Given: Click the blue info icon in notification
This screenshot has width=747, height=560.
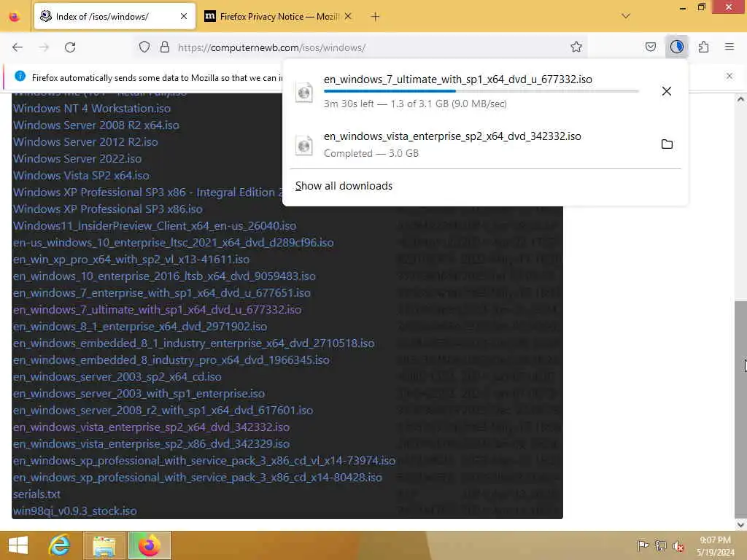Looking at the screenshot, I should (x=20, y=76).
